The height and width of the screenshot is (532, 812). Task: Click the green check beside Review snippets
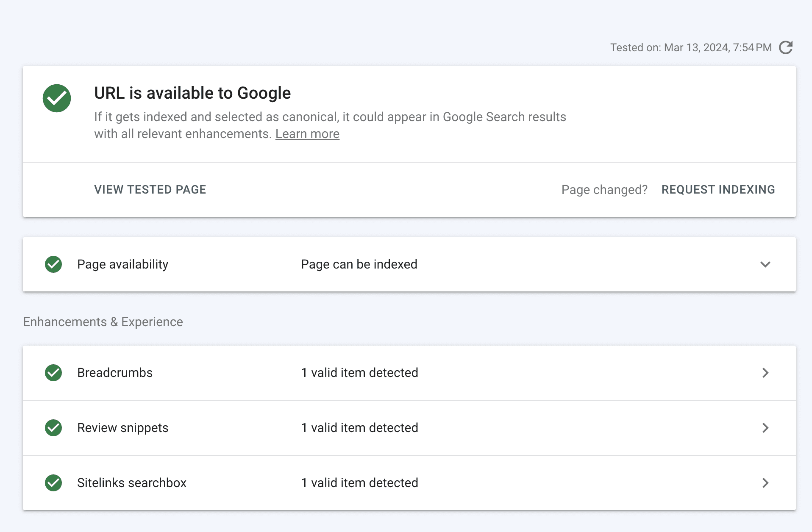tap(53, 428)
